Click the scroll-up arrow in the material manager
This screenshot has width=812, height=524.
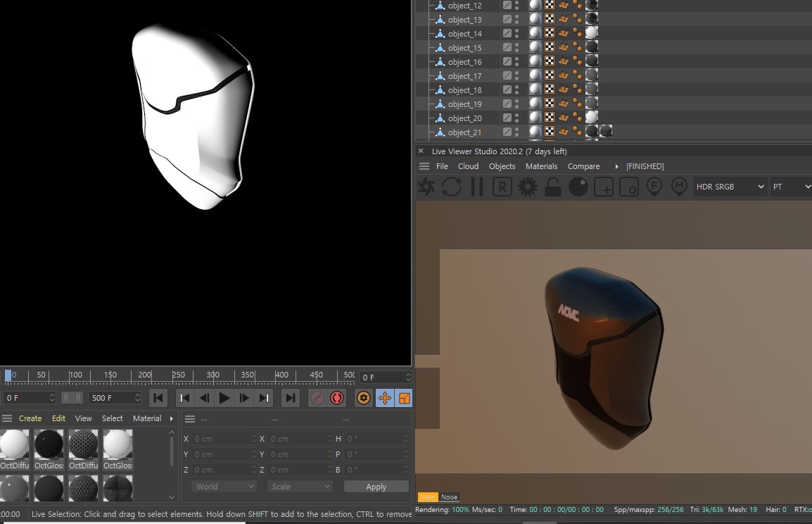(172, 432)
